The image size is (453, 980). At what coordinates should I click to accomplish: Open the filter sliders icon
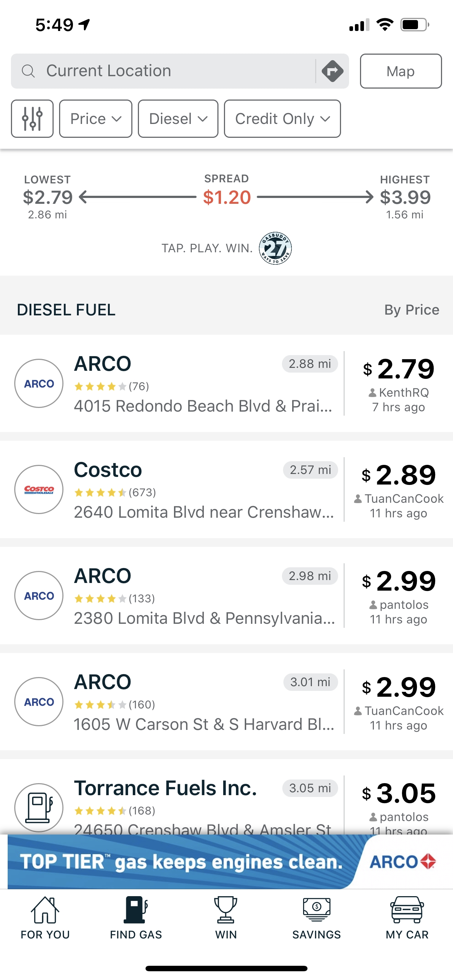point(32,119)
